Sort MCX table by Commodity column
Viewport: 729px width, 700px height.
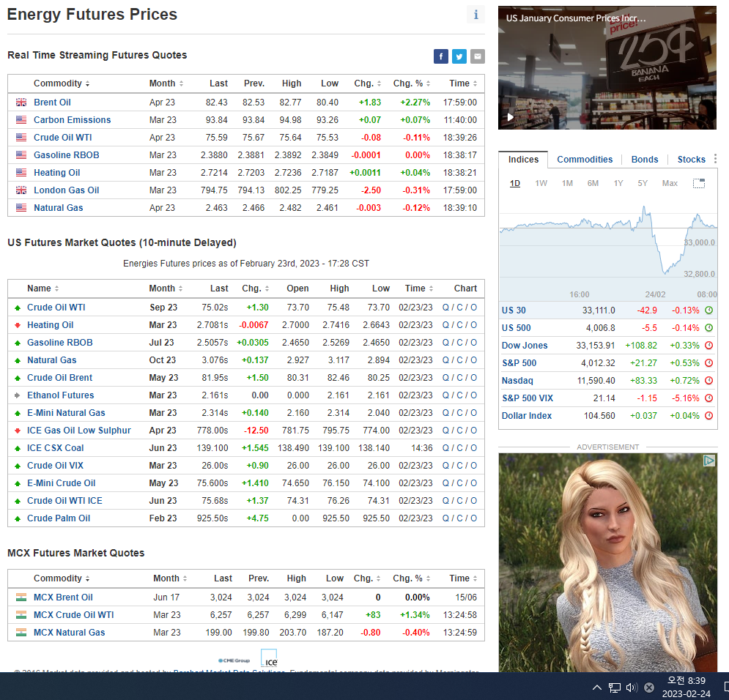point(62,578)
